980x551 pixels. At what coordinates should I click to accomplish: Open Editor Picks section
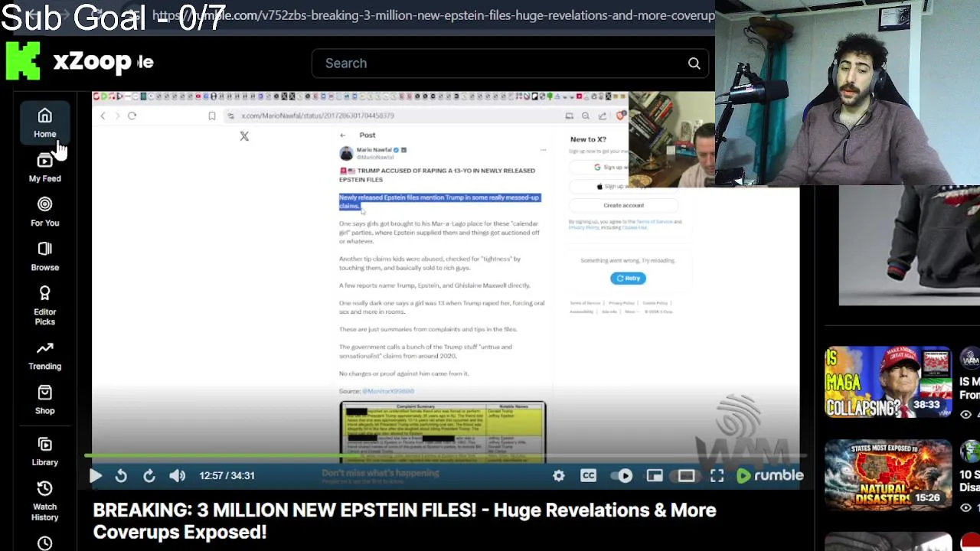pyautogui.click(x=44, y=305)
